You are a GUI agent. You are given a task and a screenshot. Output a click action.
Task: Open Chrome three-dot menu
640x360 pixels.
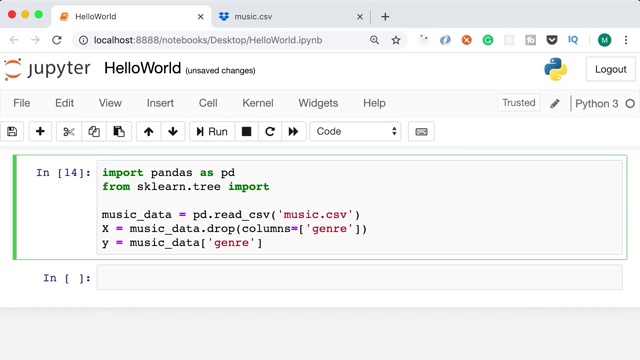(x=626, y=40)
